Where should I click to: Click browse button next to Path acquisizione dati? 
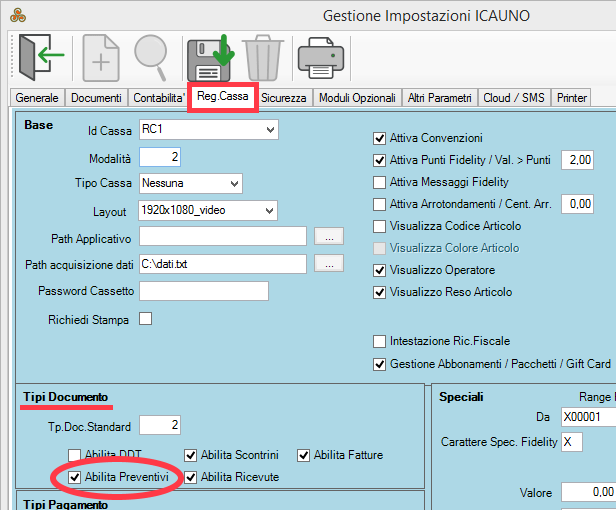click(x=329, y=264)
